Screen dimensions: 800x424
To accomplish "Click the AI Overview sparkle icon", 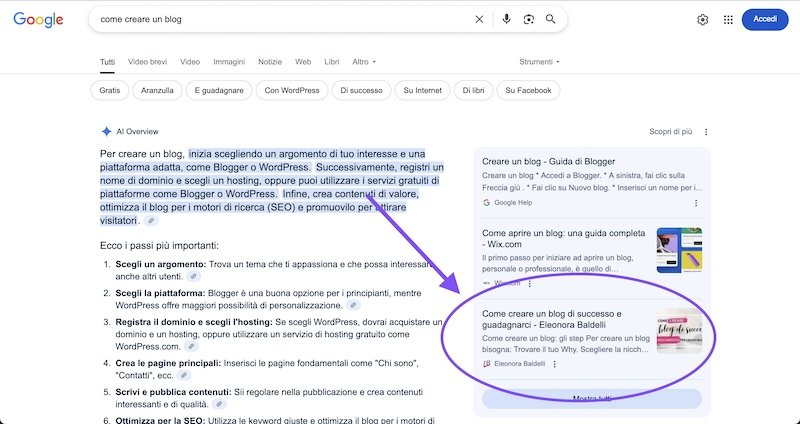I will coord(106,132).
